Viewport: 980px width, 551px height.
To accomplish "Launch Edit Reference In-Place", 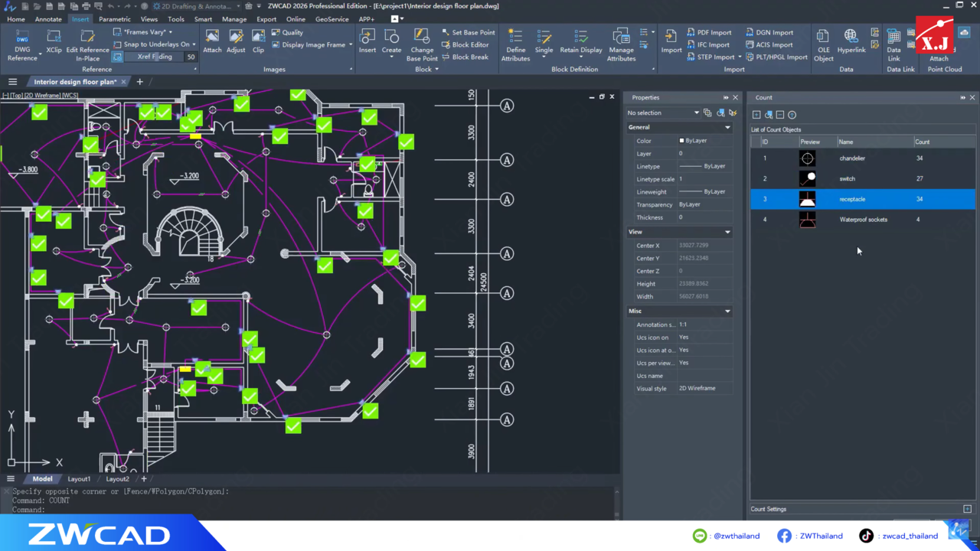I will coord(87,44).
